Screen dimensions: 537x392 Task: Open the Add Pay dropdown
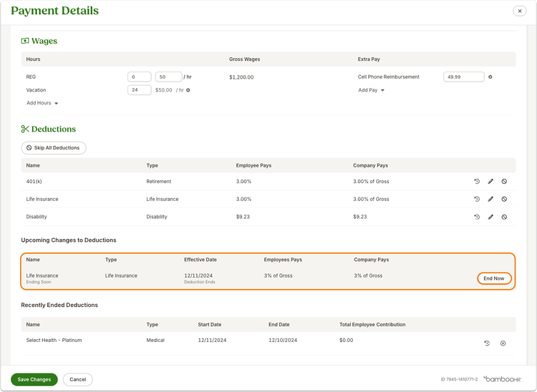(x=371, y=90)
